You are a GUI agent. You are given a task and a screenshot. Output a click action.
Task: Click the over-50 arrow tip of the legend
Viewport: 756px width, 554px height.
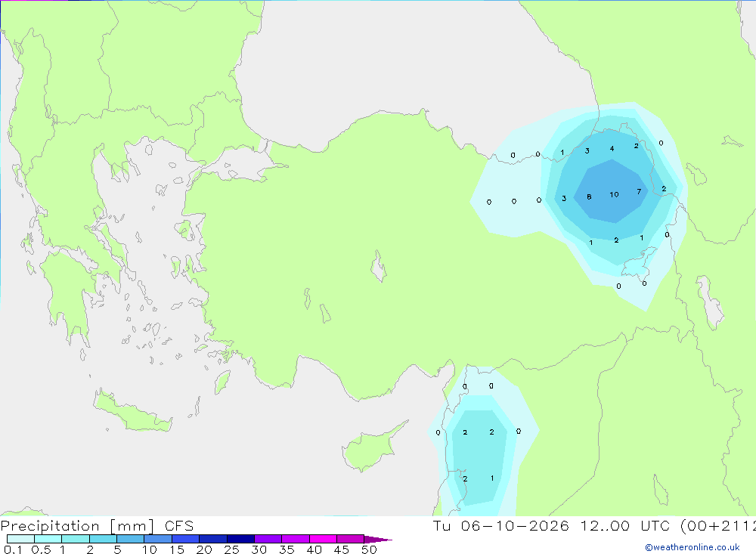tap(378, 540)
